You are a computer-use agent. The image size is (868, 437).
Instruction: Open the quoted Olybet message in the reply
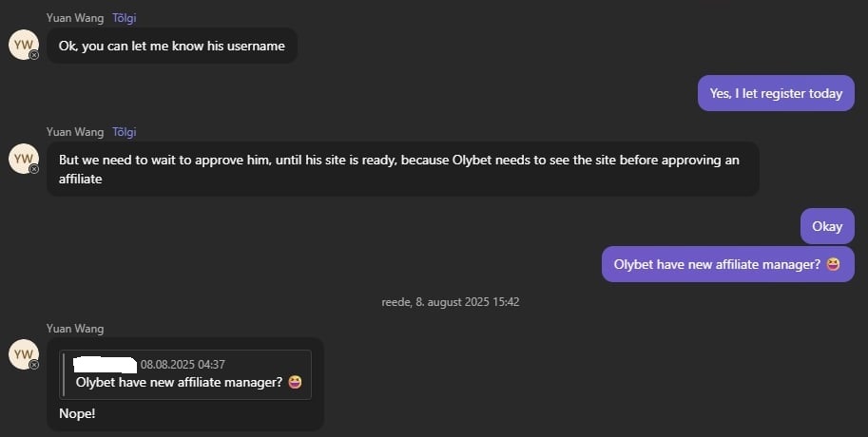pyautogui.click(x=179, y=382)
